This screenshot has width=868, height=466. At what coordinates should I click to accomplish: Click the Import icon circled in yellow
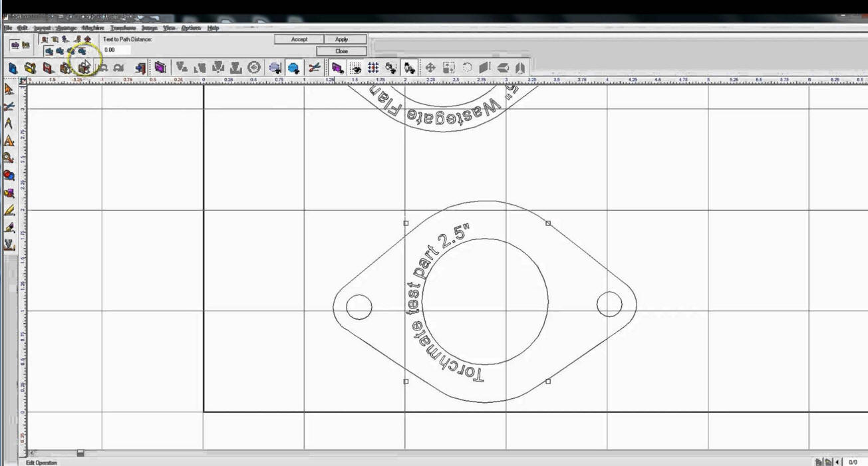(84, 68)
